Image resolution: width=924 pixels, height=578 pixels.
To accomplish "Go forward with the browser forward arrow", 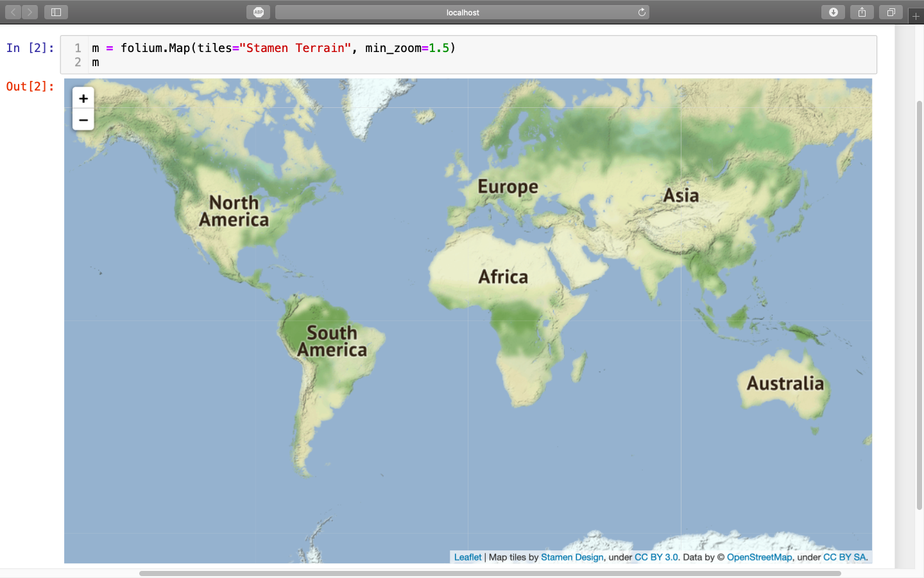I will (30, 12).
